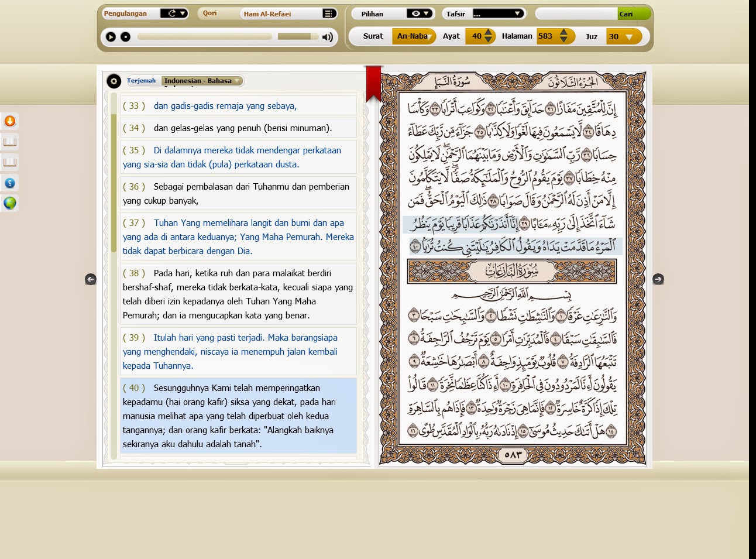
Task: Click the Surat label in navigation bar
Action: 373,36
